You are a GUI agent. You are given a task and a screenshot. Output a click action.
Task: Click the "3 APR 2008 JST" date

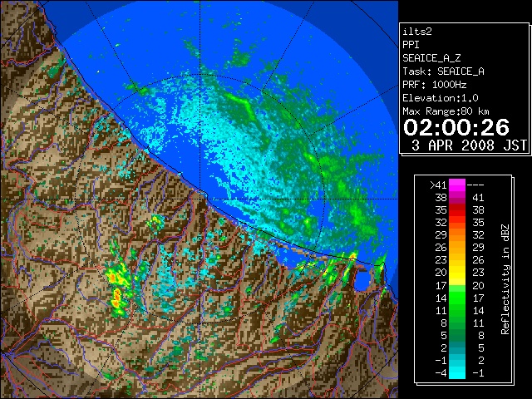click(469, 145)
